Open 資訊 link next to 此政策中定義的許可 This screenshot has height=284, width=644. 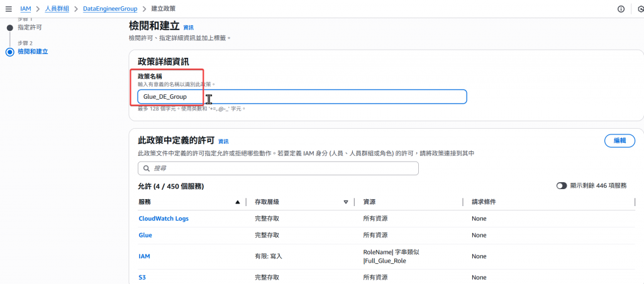tap(223, 141)
